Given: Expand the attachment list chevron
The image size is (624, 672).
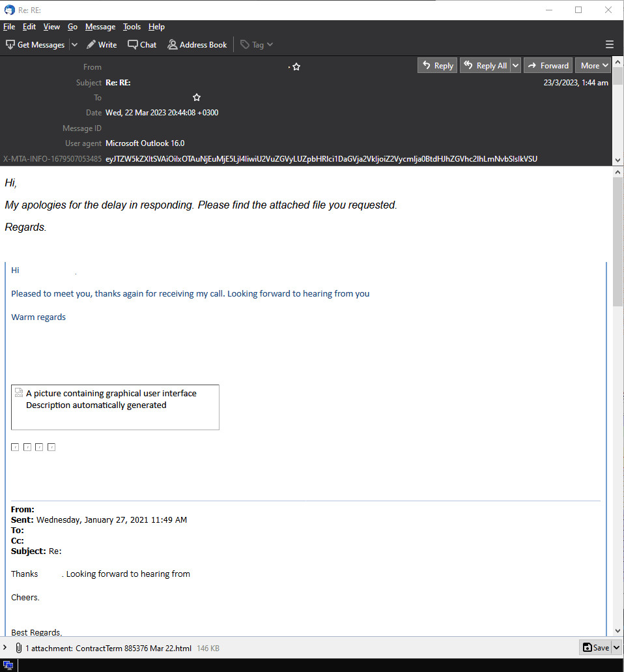Looking at the screenshot, I should 6,648.
